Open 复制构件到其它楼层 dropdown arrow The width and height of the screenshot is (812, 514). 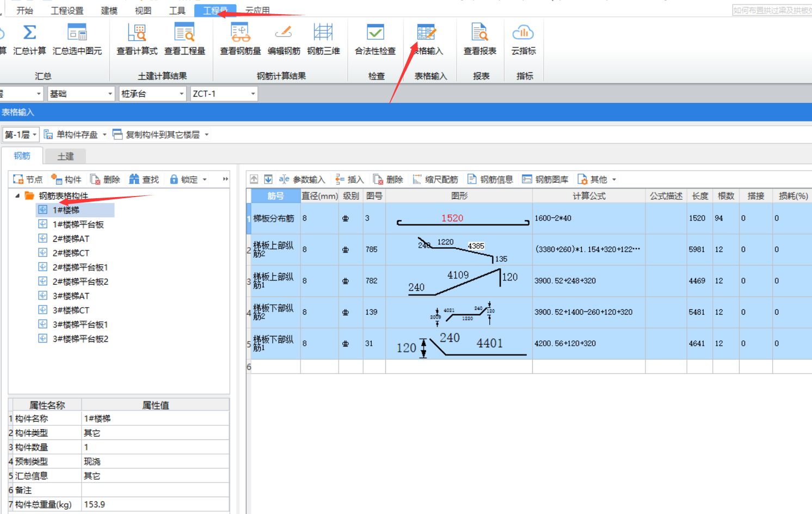pos(207,134)
